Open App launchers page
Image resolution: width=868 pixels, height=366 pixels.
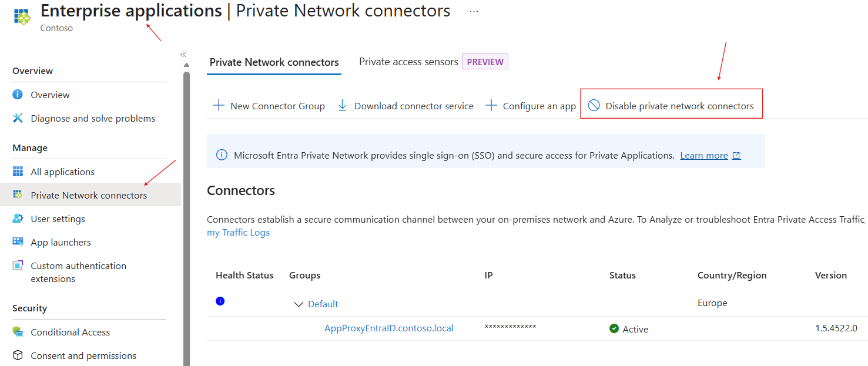[x=61, y=242]
